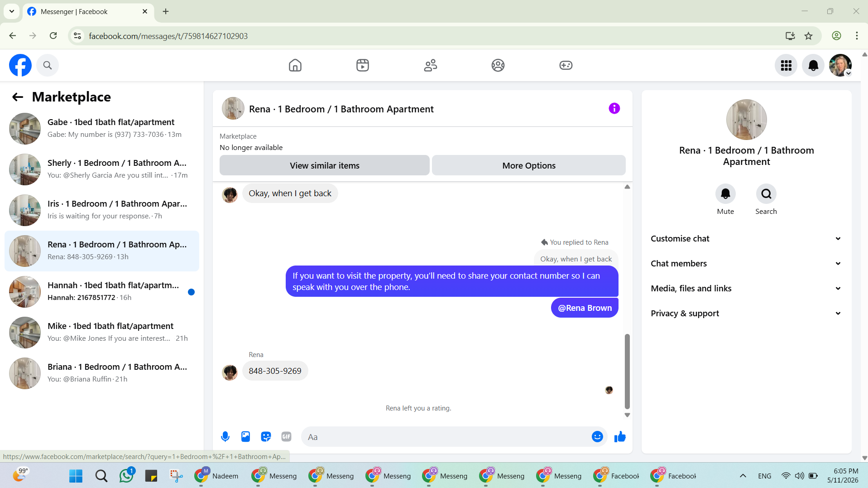This screenshot has width=868, height=488.
Task: Open the Nadeem Chrome taskbar window
Action: [217, 476]
